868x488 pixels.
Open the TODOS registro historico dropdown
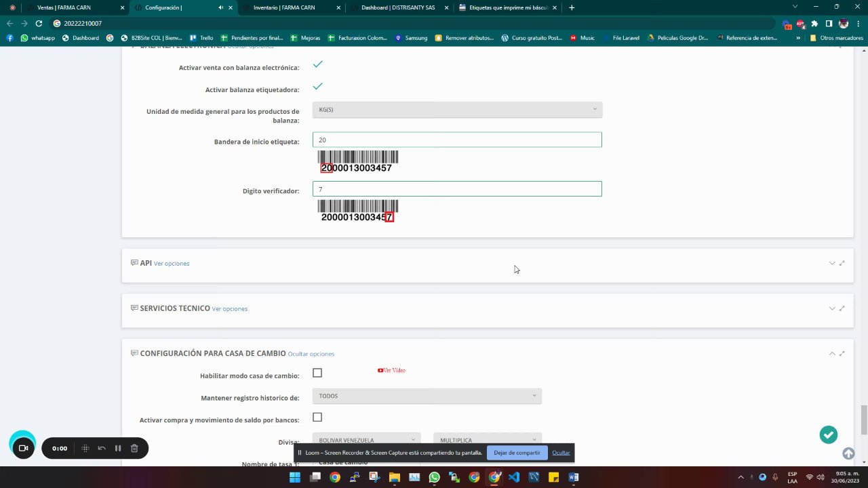427,396
